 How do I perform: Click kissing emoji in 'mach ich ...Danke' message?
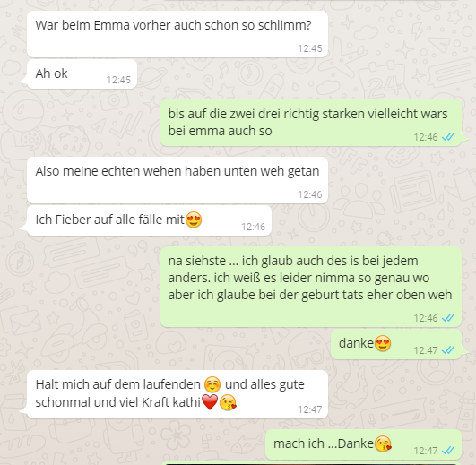[383, 443]
